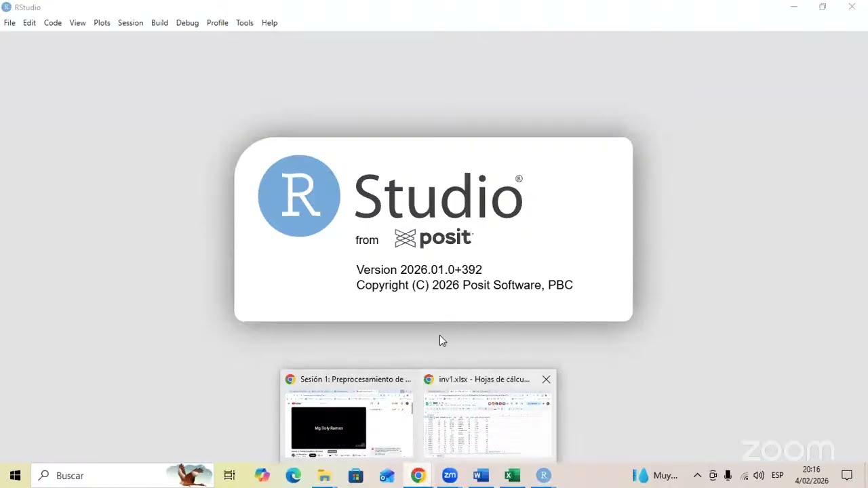Open the Tools menu
The height and width of the screenshot is (488, 868).
tap(245, 22)
